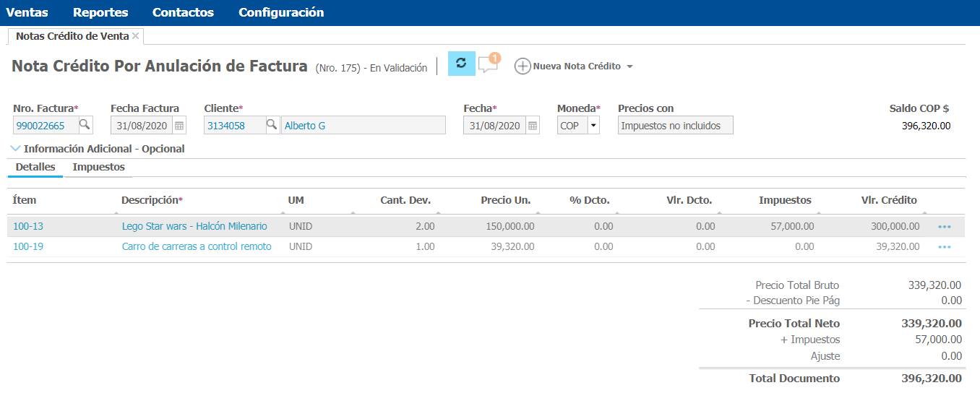This screenshot has width=980, height=393.
Task: Click the Cliente search magnifier icon
Action: tap(272, 125)
